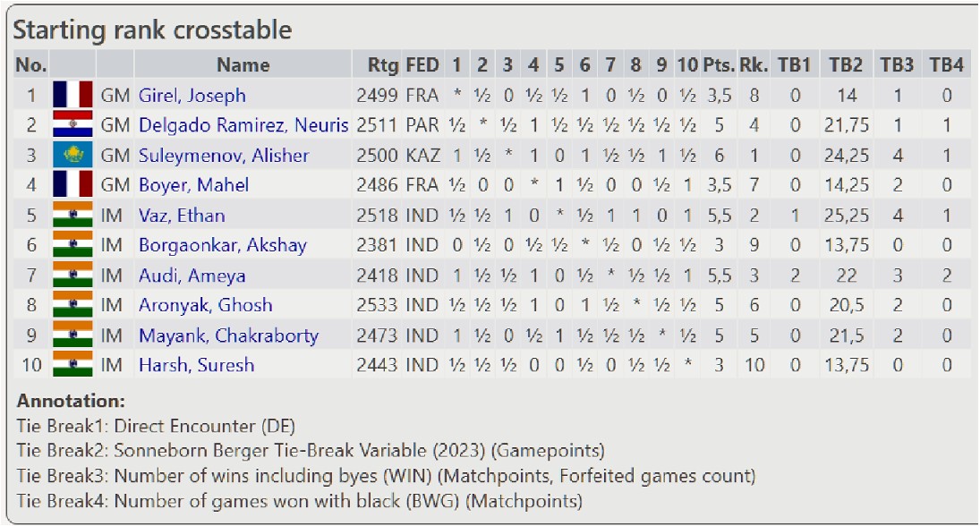The width and height of the screenshot is (980, 526).
Task: Click the Paraguay flag for Delgado Ramirez
Action: pyautogui.click(x=72, y=125)
